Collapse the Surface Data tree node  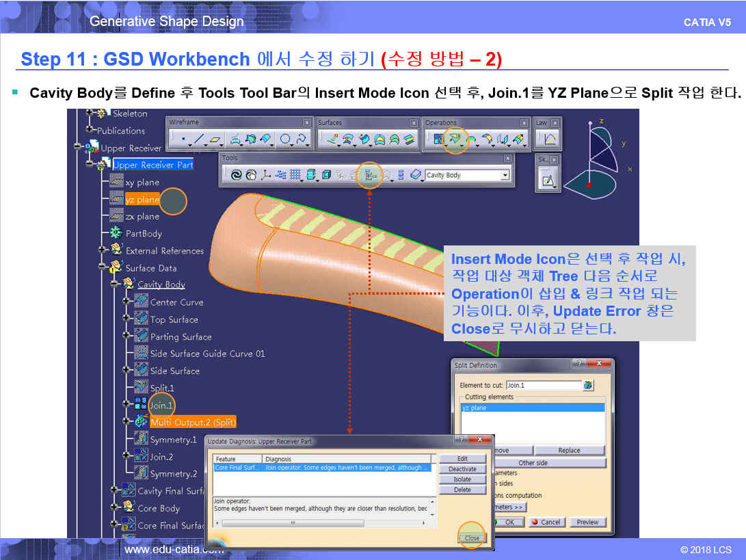tap(102, 268)
